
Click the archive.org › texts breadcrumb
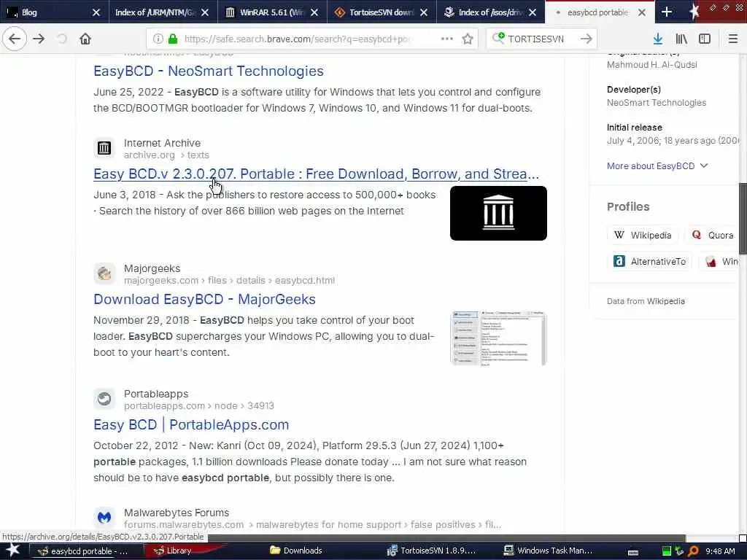[x=166, y=155]
